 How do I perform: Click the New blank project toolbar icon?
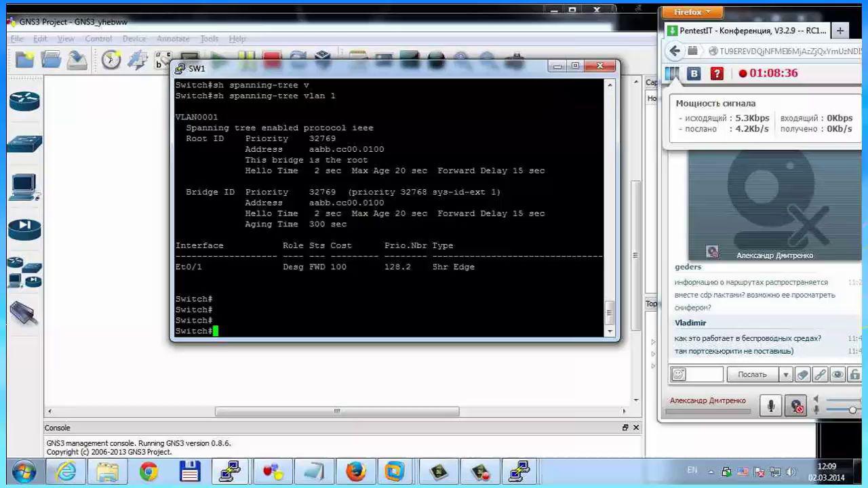(25, 60)
